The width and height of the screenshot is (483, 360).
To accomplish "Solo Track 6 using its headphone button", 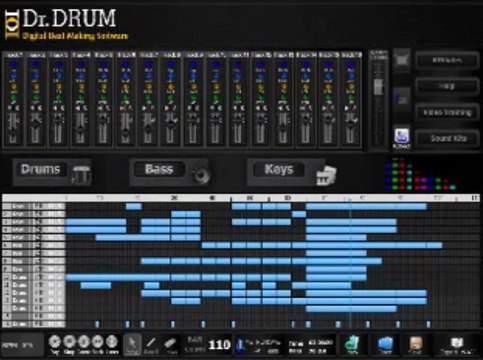I will (129, 108).
